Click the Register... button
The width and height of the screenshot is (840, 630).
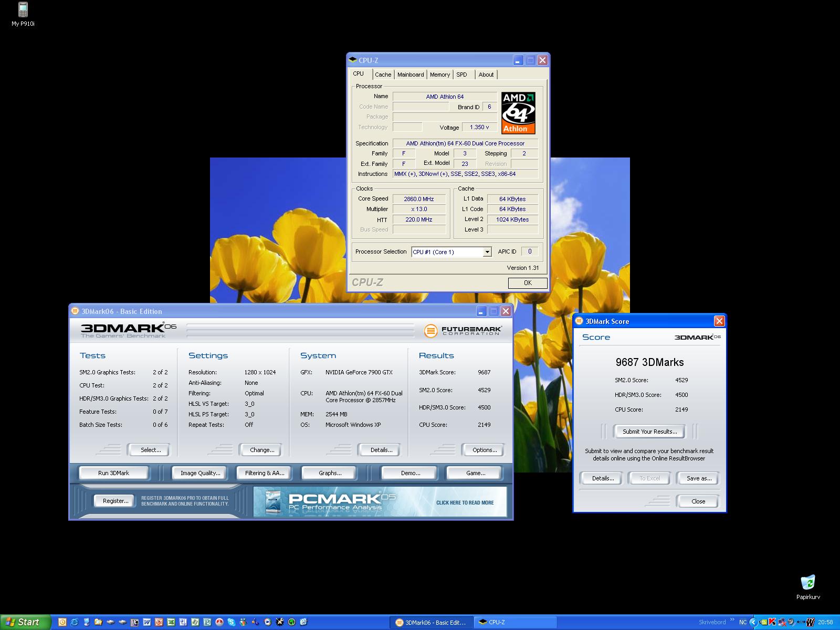point(115,501)
